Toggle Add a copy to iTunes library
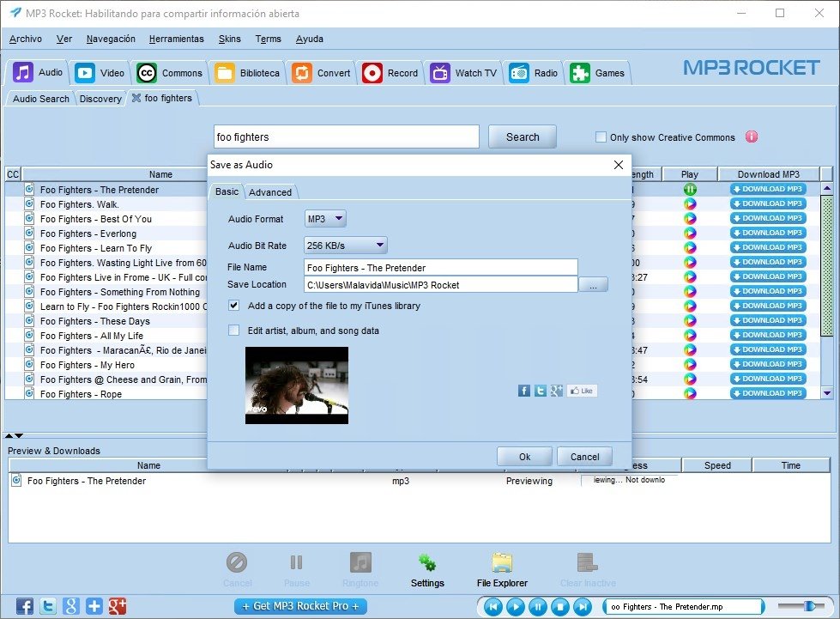Image resolution: width=840 pixels, height=619 pixels. click(x=234, y=306)
